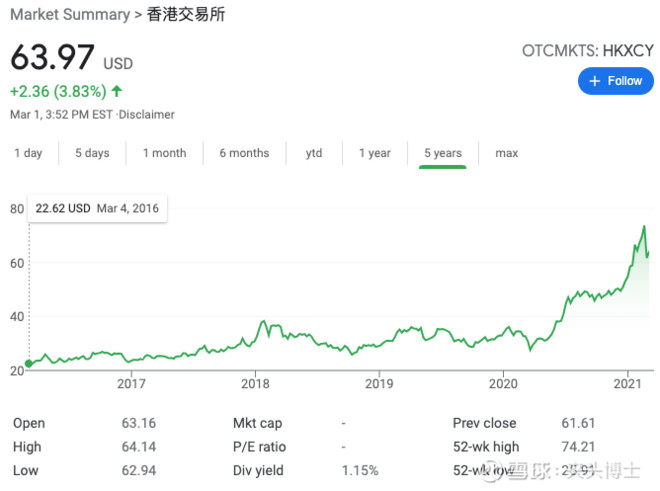Select the ytd range tab
Screen dimensions: 660x491
coord(314,153)
